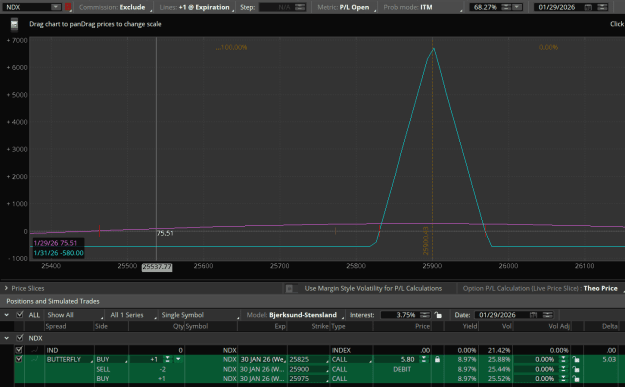This screenshot has height=387, width=625.
Task: Click the chart line icon on IND row
Action: click(35, 350)
